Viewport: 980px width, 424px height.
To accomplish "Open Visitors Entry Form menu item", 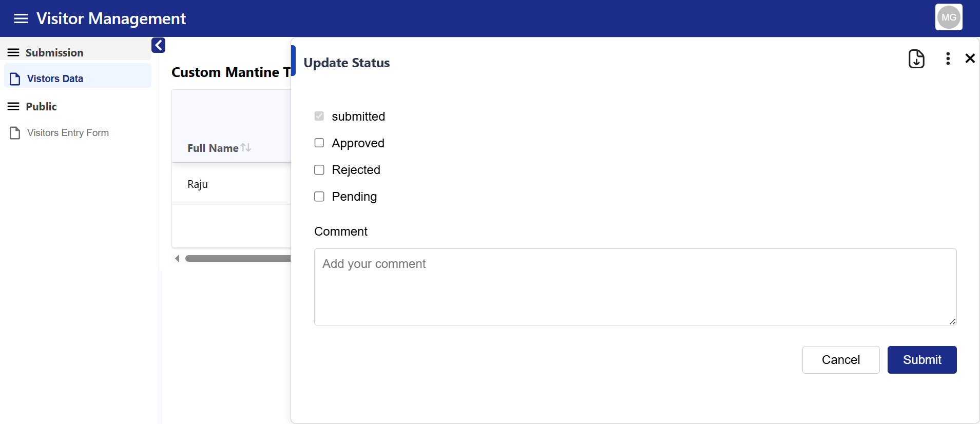I will (x=68, y=133).
